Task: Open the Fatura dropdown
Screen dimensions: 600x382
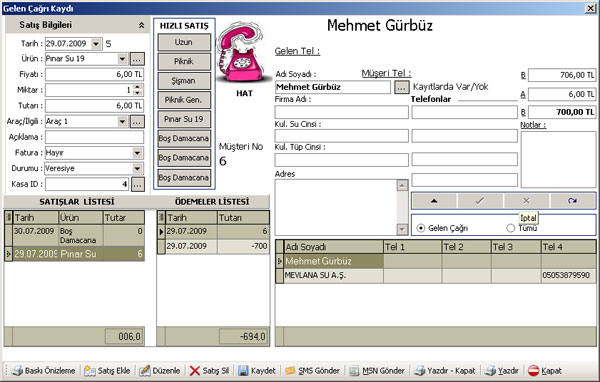Action: (x=137, y=153)
